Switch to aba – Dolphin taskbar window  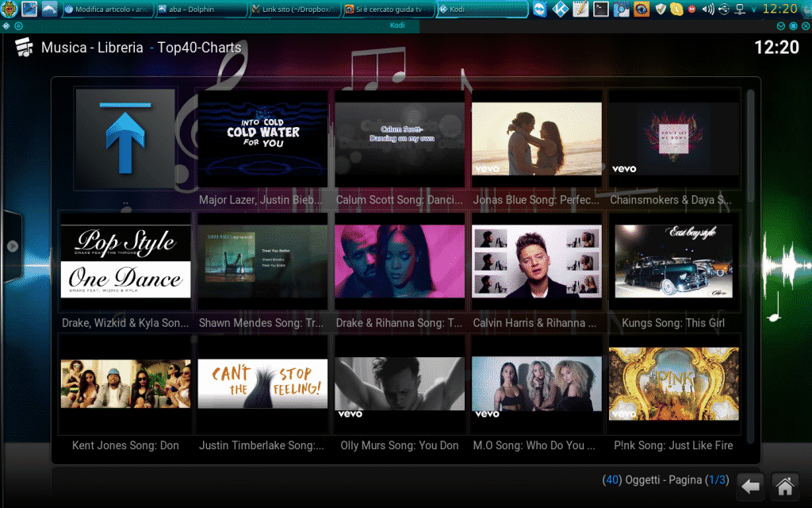tap(201, 10)
